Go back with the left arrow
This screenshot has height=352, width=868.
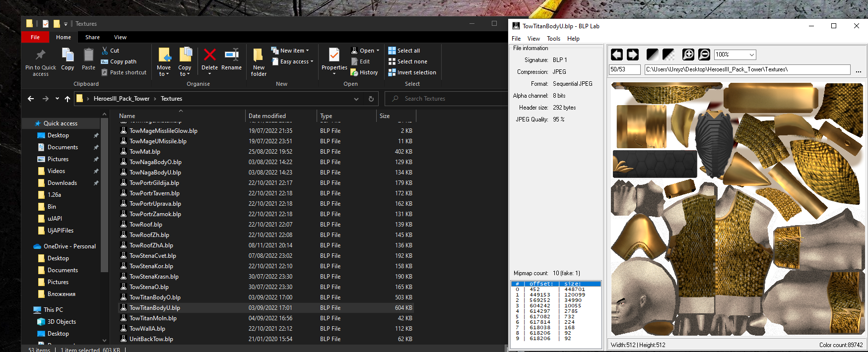[31, 99]
